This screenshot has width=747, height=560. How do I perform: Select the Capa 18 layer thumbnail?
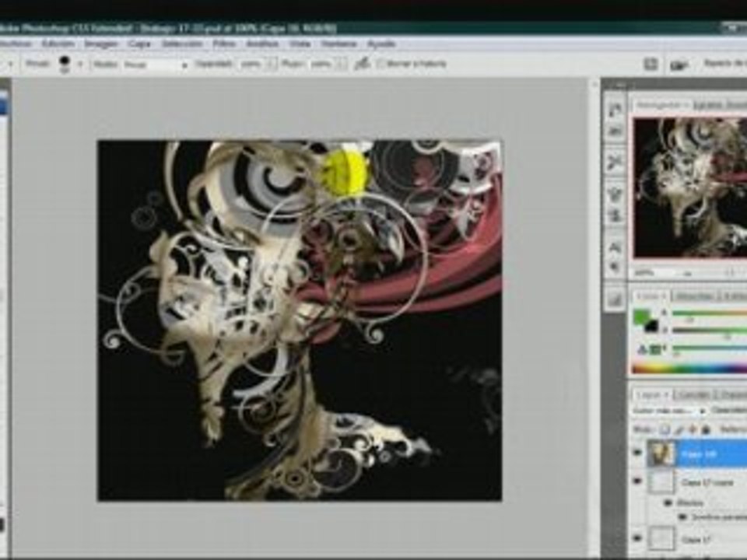pos(661,453)
